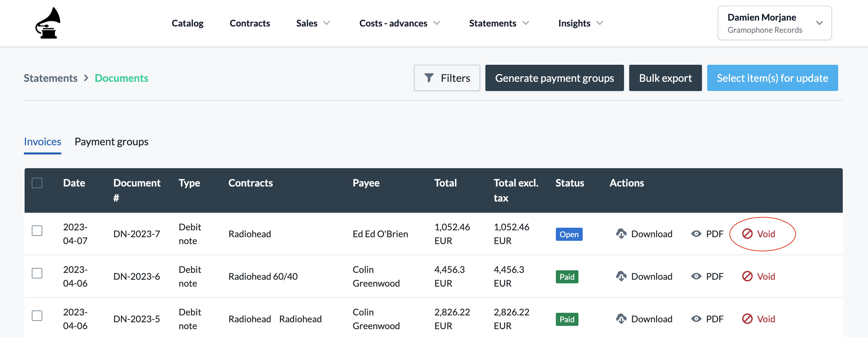Click the Sales menu label

pyautogui.click(x=307, y=23)
